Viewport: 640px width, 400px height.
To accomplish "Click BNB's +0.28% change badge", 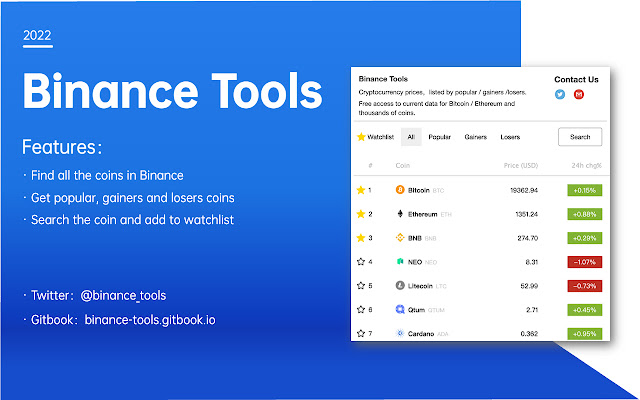I will (584, 238).
